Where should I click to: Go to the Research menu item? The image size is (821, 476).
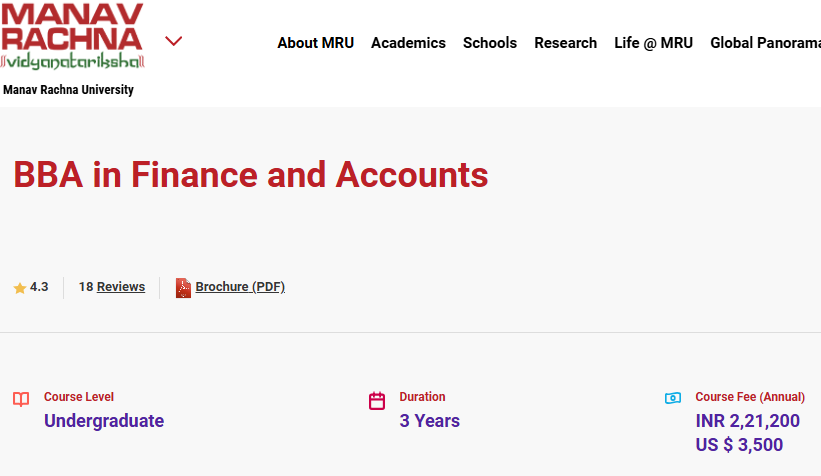coord(565,43)
